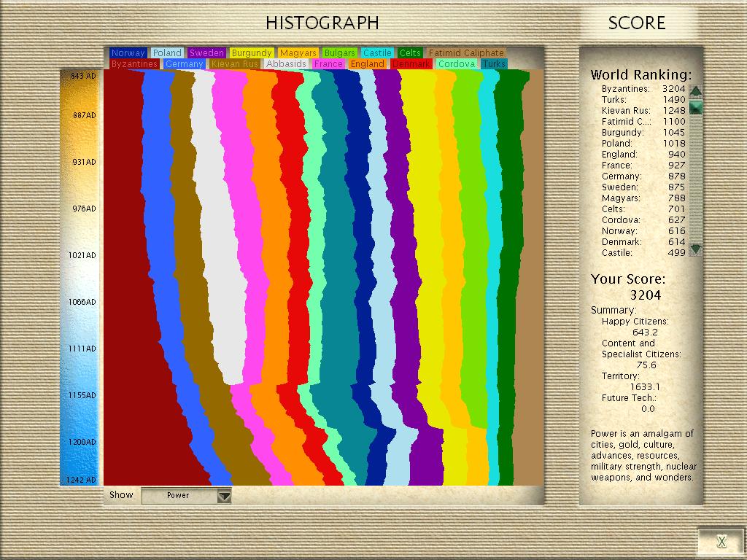
Task: Select Kievan Rus legend label
Action: pos(235,64)
